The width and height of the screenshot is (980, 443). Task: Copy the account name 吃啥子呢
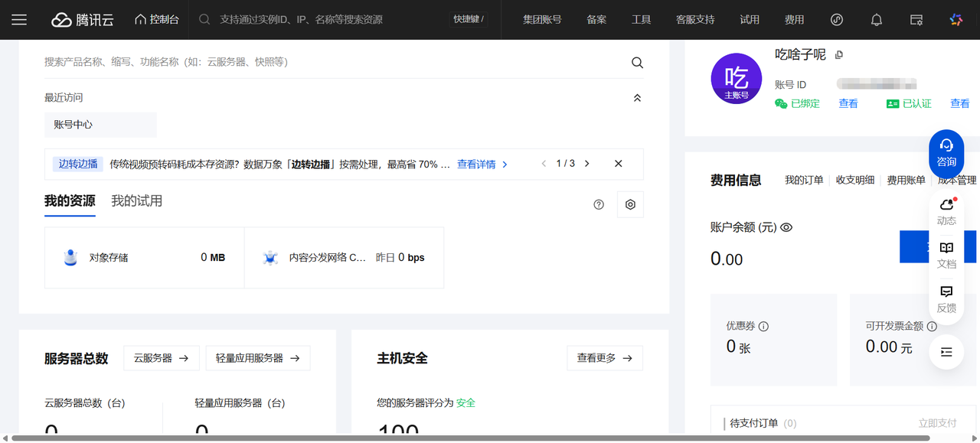coord(839,55)
